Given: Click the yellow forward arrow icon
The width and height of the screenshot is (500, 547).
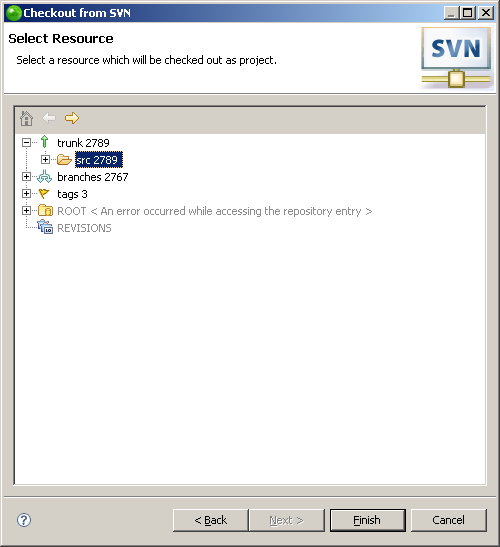Looking at the screenshot, I should 72,118.
